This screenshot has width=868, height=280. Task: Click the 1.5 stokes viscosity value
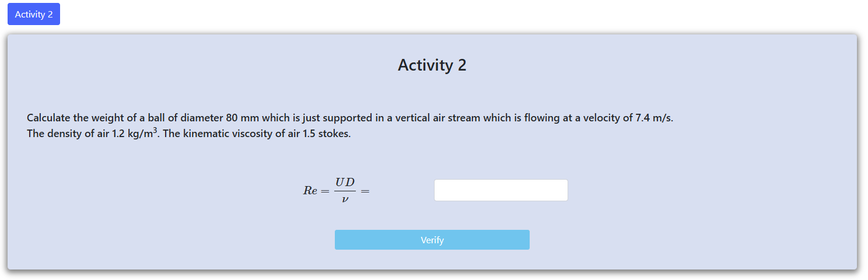click(327, 134)
